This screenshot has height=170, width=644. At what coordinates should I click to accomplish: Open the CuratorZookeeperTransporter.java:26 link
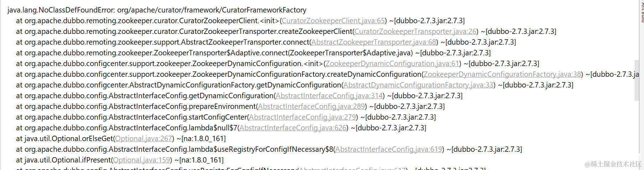415,31
